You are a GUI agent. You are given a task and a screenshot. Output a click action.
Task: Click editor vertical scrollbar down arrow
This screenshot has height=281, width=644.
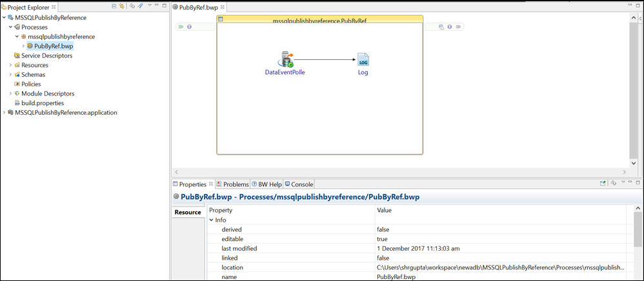pyautogui.click(x=633, y=163)
